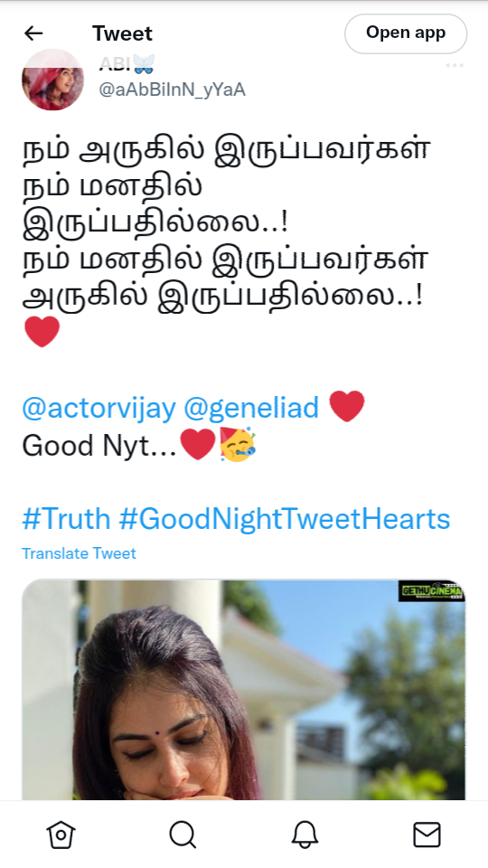Click the Tamil tweet text
Screen dimensions: 488x868
pos(226,223)
